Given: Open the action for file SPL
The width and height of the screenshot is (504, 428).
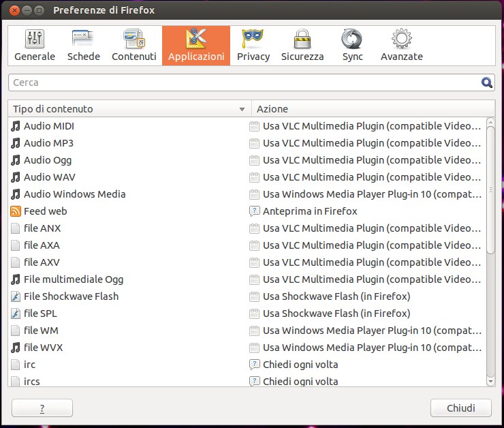Looking at the screenshot, I should [x=336, y=314].
